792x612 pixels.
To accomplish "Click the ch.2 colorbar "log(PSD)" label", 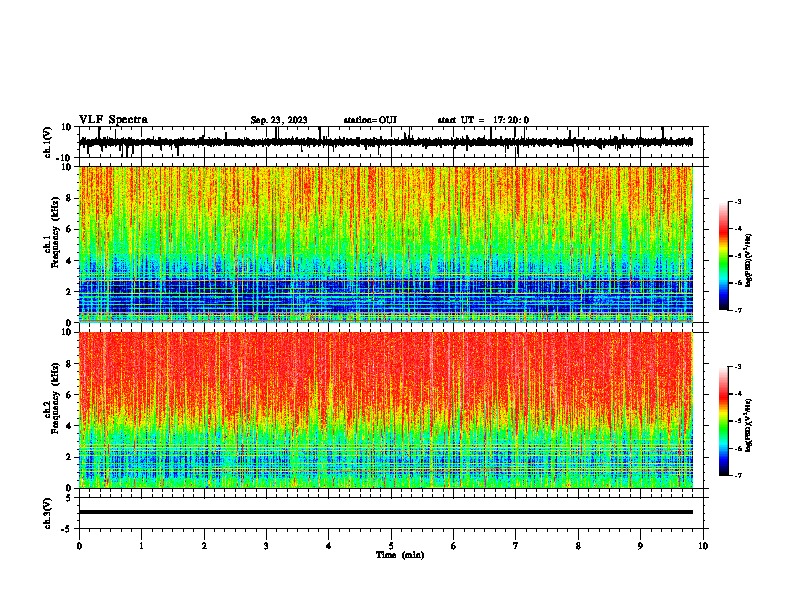I will click(748, 426).
